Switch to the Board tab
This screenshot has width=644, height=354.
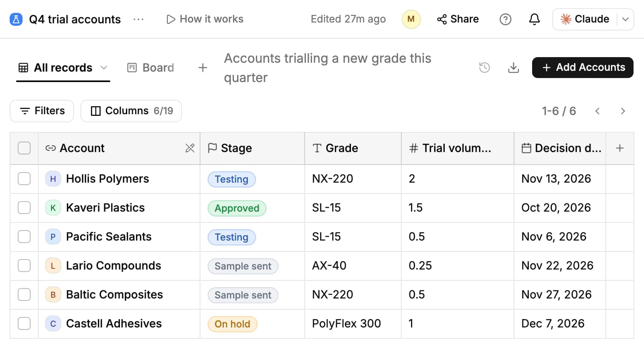point(151,68)
